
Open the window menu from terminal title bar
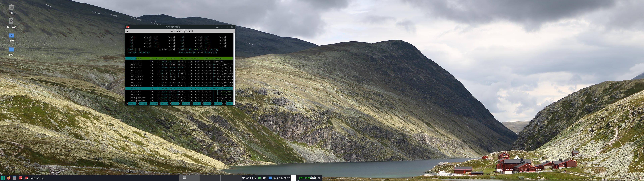tap(127, 27)
